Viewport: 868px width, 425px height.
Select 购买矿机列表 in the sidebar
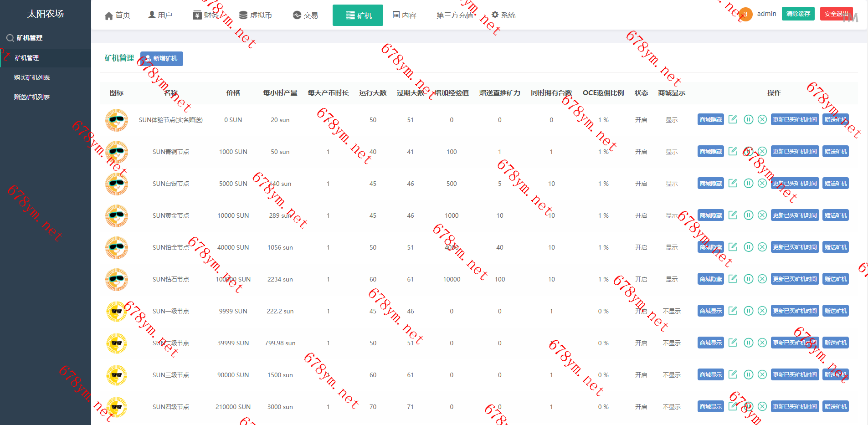pyautogui.click(x=32, y=77)
